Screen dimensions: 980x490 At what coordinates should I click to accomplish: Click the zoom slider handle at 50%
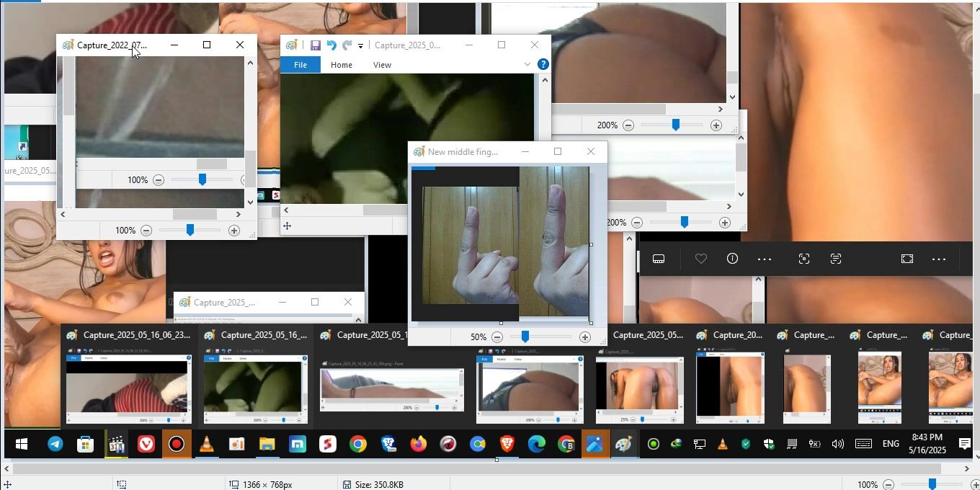(x=525, y=337)
